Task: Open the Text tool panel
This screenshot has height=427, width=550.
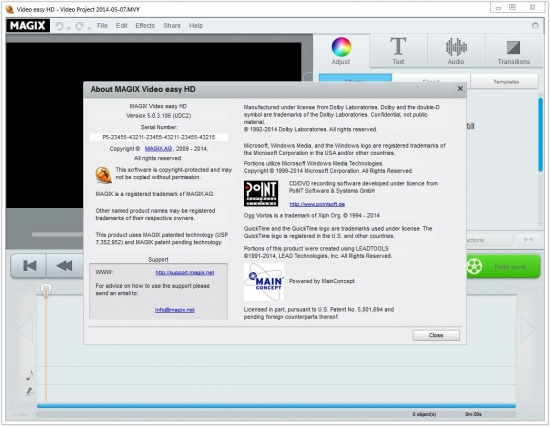Action: point(398,51)
